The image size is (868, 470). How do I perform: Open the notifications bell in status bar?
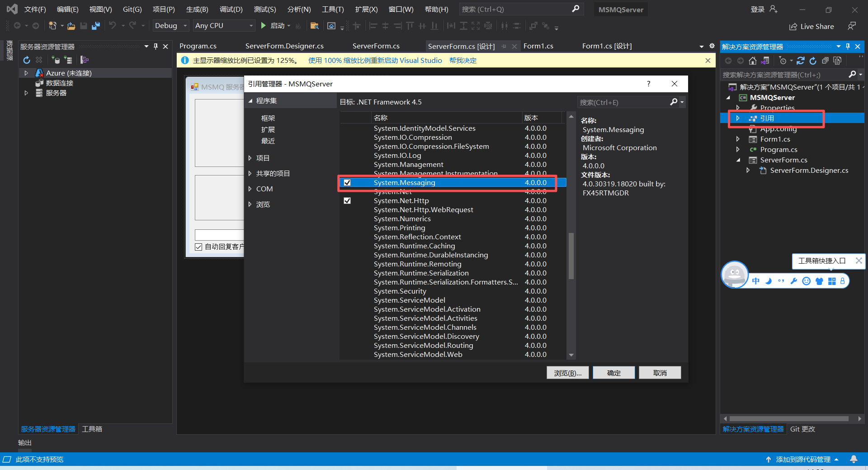coord(854,459)
